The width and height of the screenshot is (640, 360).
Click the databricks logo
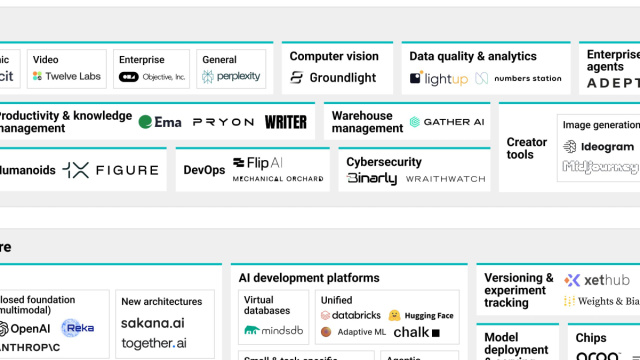click(351, 315)
